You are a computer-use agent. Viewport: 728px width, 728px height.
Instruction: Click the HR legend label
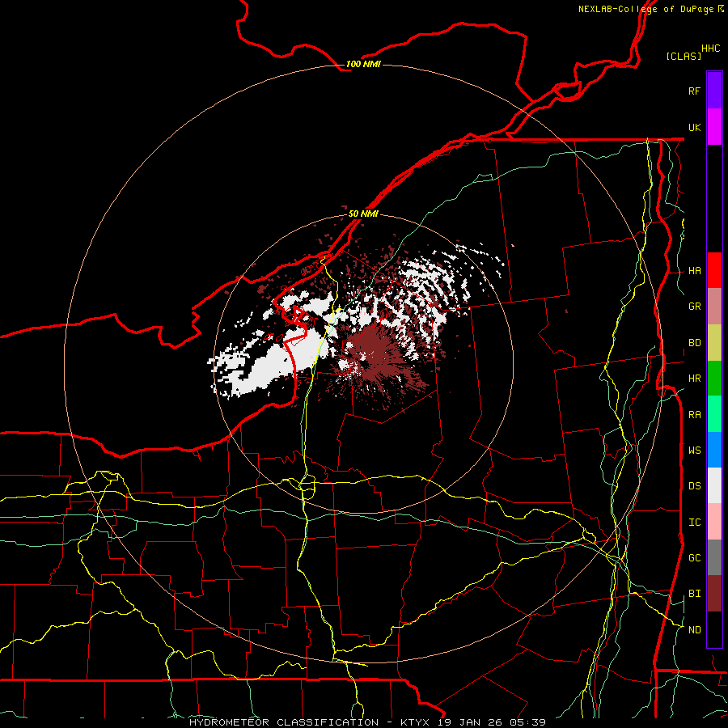click(694, 379)
